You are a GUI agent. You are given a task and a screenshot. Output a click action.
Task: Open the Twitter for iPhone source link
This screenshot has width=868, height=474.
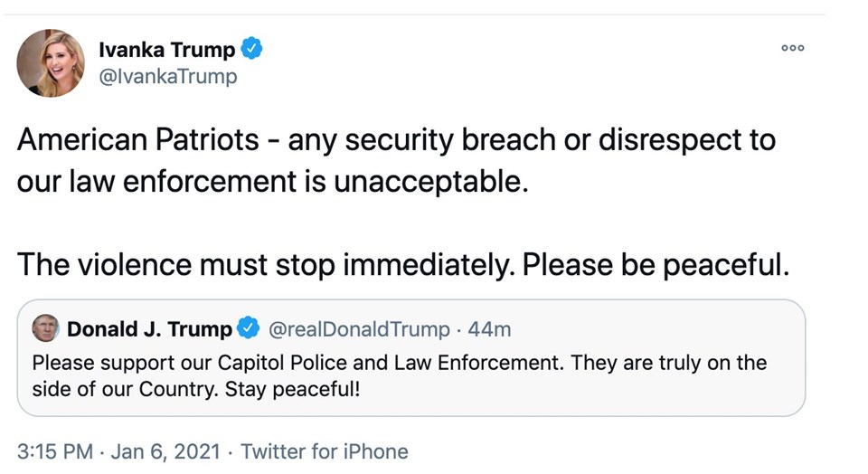pyautogui.click(x=325, y=450)
